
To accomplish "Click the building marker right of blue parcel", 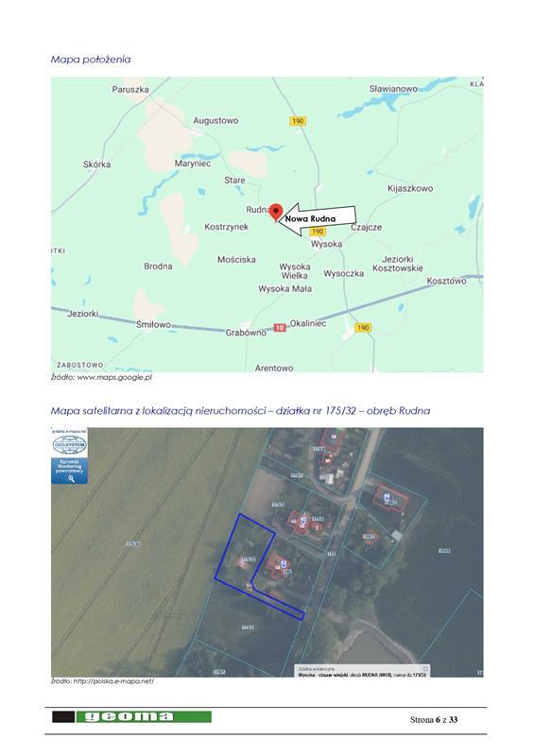I will (x=284, y=563).
